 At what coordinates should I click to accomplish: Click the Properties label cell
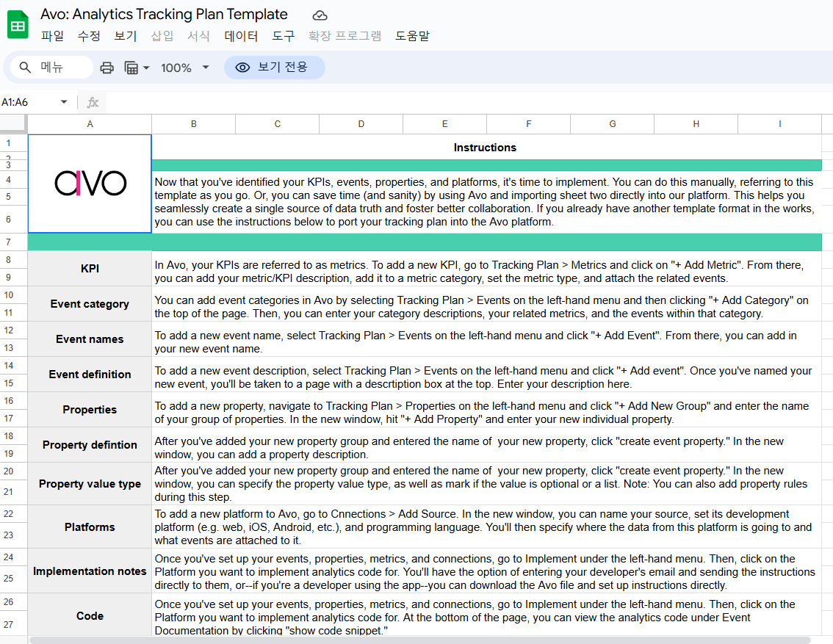90,410
